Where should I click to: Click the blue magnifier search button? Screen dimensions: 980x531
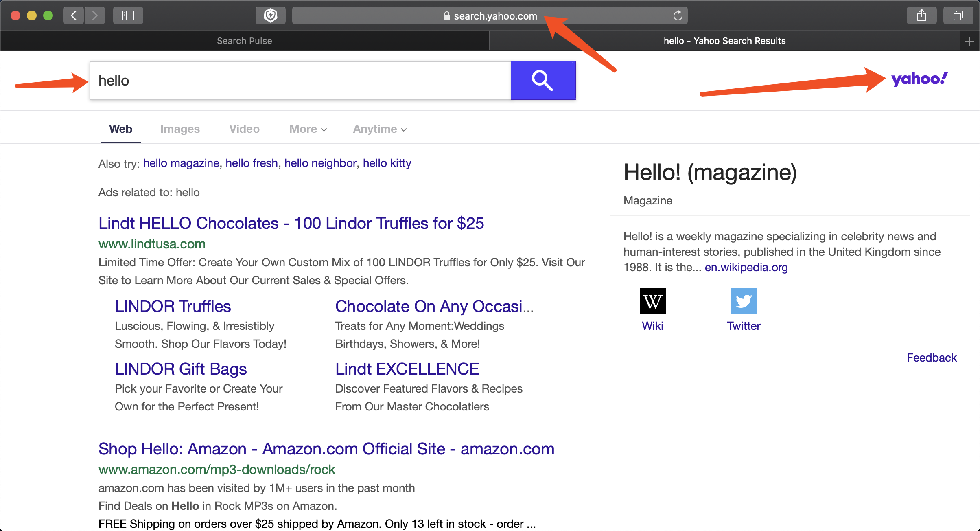543,81
